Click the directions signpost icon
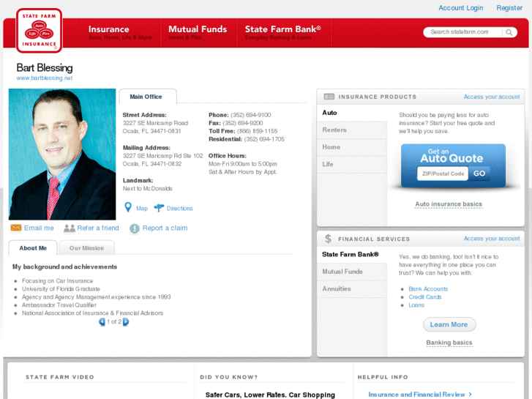The width and height of the screenshot is (532, 399). [x=159, y=208]
